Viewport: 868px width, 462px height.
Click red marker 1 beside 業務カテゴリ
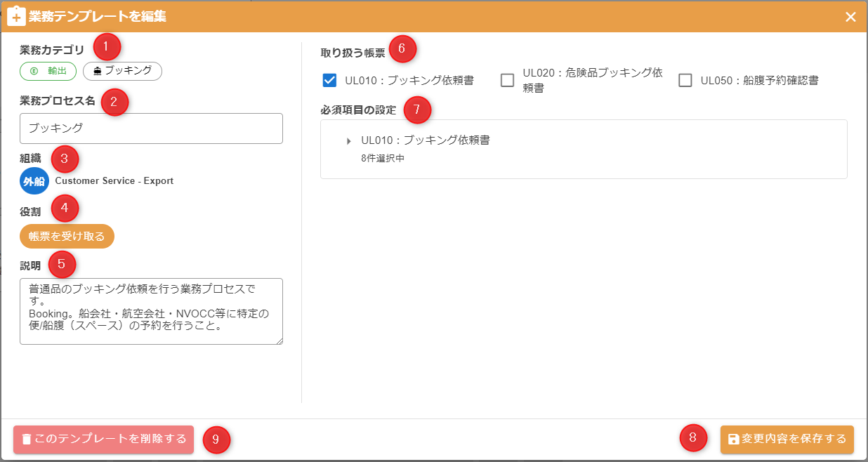(x=106, y=48)
